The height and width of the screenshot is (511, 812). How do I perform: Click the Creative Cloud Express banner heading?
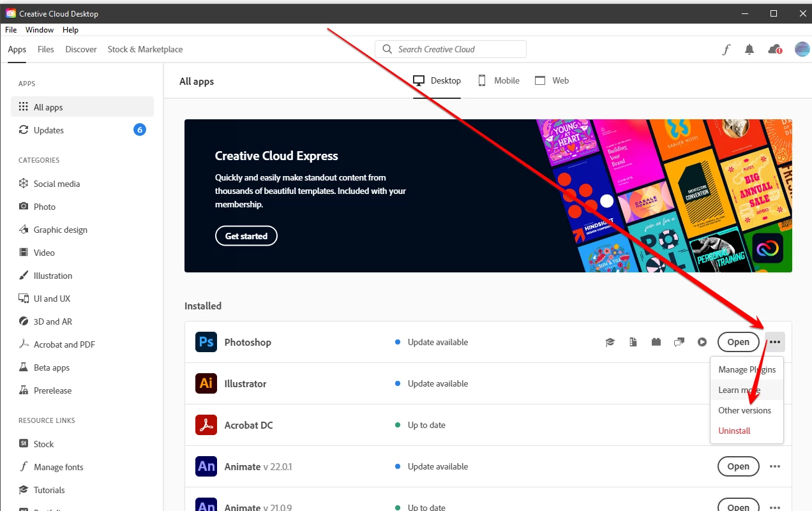point(276,156)
